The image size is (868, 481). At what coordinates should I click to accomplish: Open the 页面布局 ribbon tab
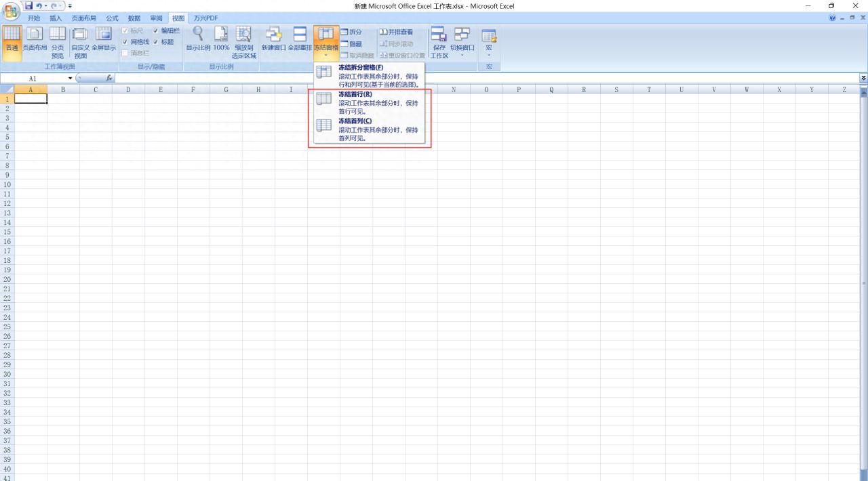tap(84, 18)
